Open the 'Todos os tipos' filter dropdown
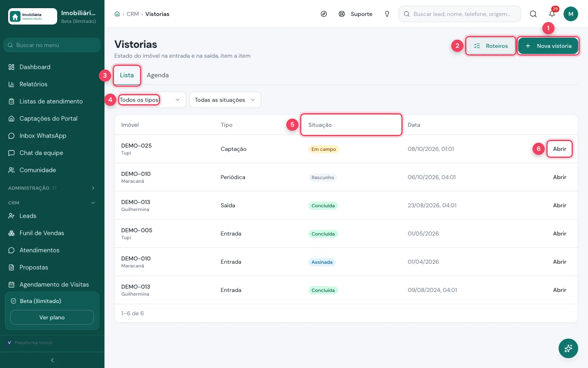This screenshot has height=368, width=588. tap(150, 100)
